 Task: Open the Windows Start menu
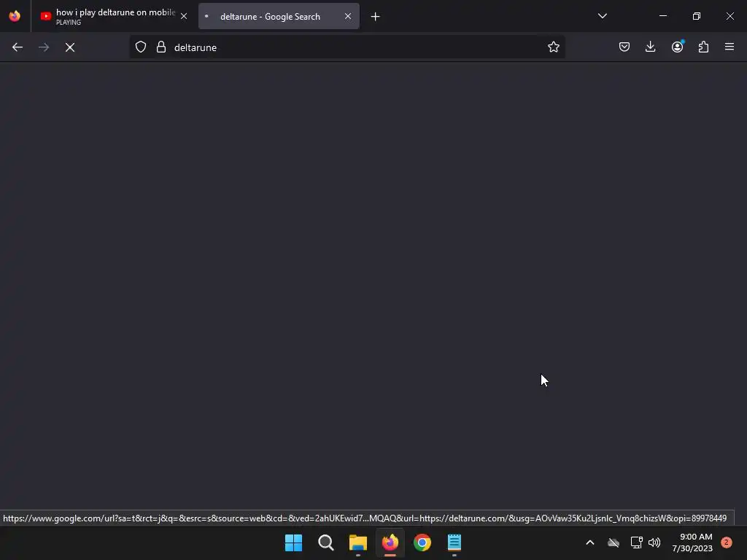click(293, 542)
